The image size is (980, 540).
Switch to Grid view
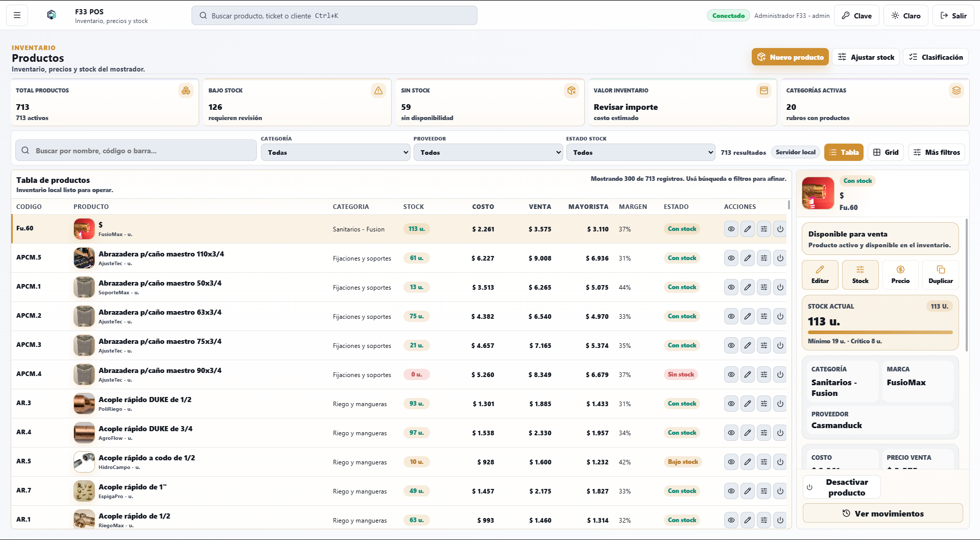click(x=886, y=152)
